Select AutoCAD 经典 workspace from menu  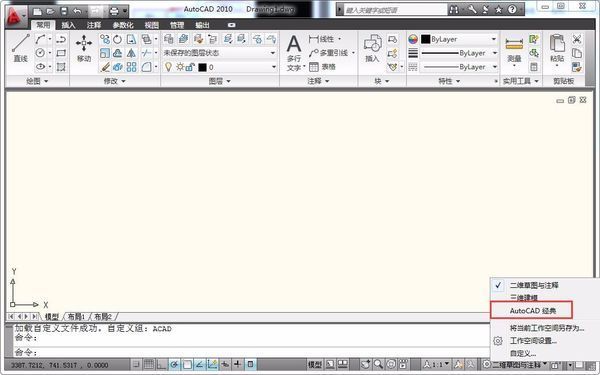pos(532,310)
